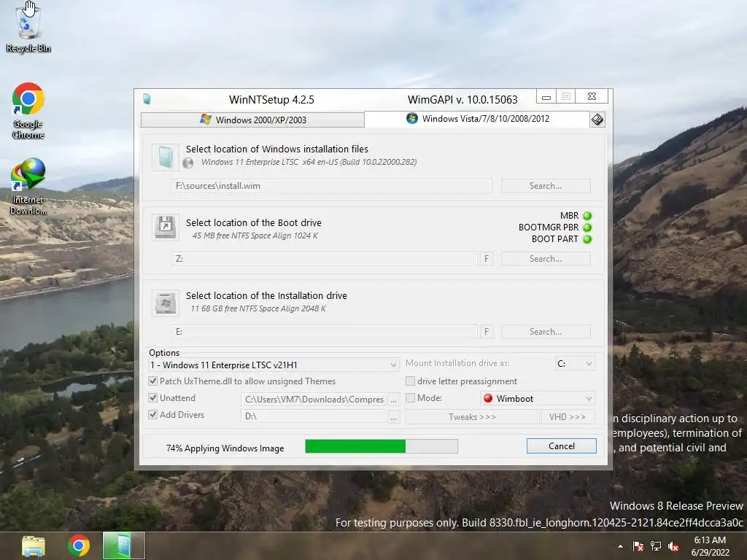Screen dimensions: 747x560
Task: Click Search for the Installation drive
Action: pyautogui.click(x=546, y=332)
